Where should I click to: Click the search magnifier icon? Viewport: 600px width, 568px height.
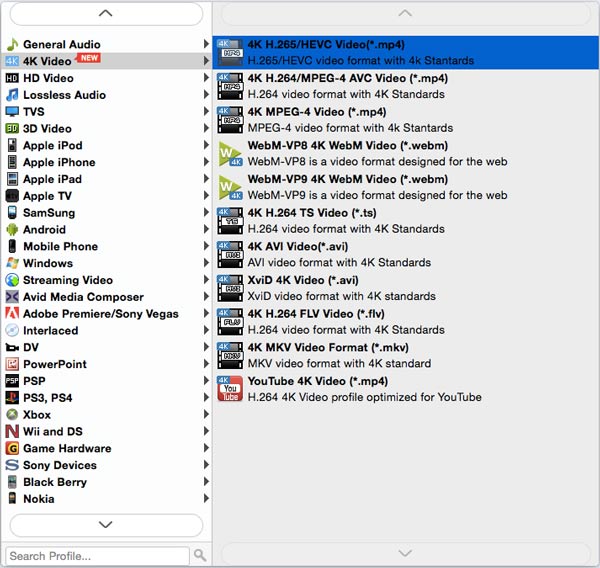coord(200,555)
